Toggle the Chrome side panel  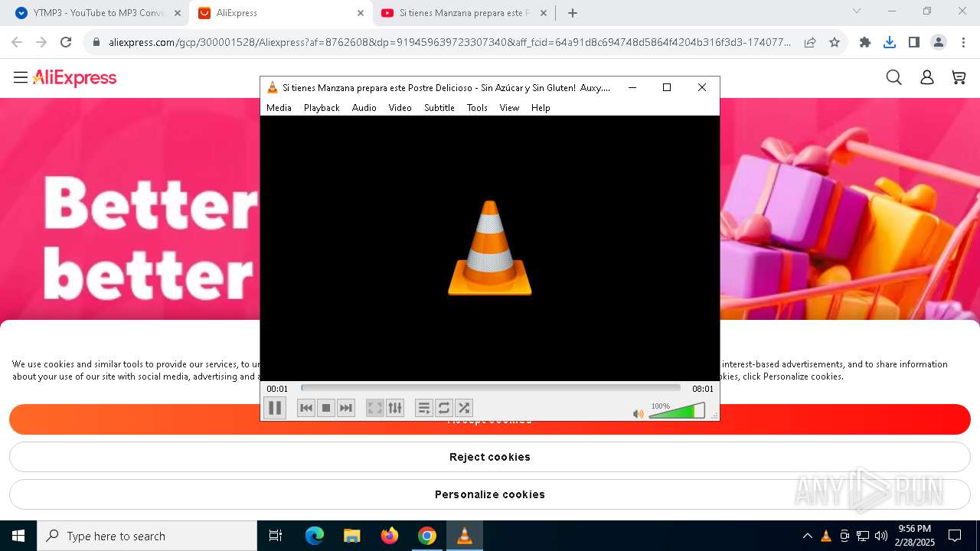tap(914, 42)
